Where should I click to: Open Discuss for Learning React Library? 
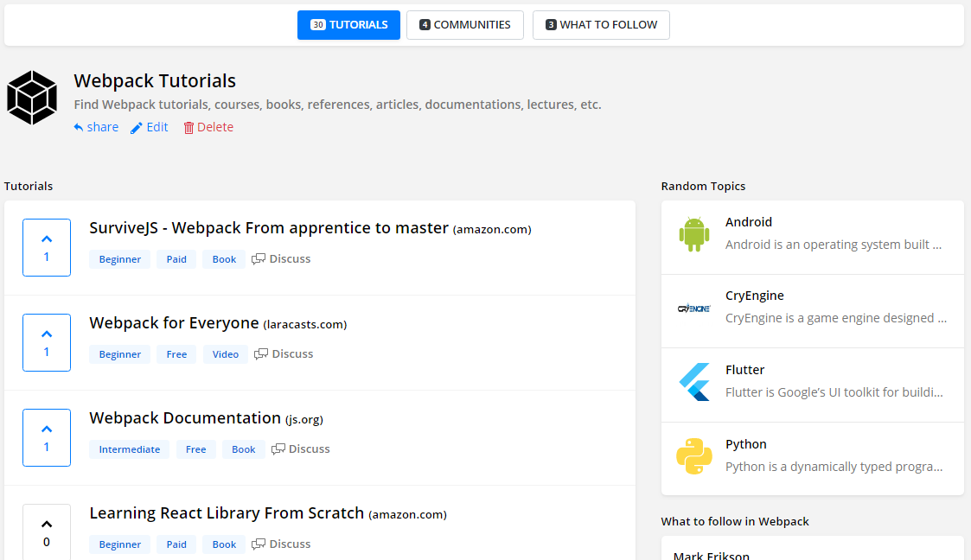point(281,544)
